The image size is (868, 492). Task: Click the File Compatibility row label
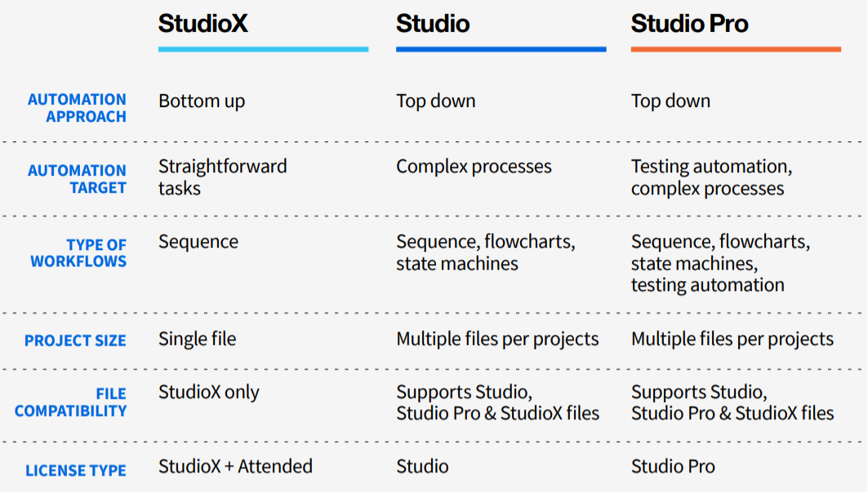[71, 402]
